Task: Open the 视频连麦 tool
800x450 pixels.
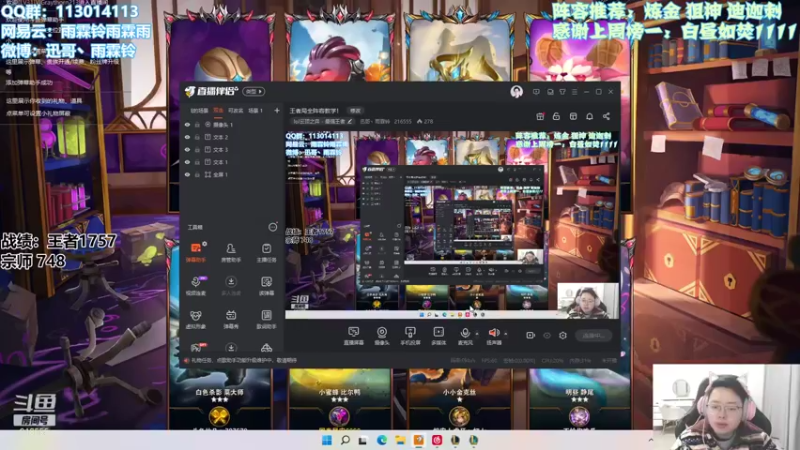Action: (x=195, y=286)
